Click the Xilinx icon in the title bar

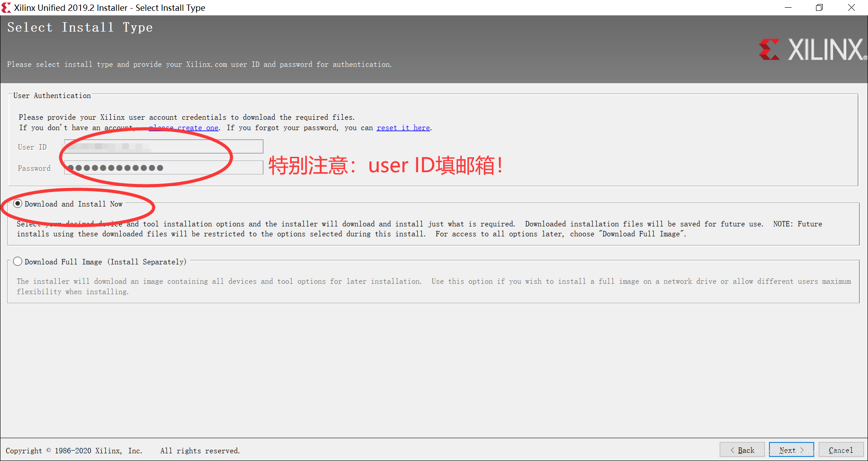click(6, 8)
